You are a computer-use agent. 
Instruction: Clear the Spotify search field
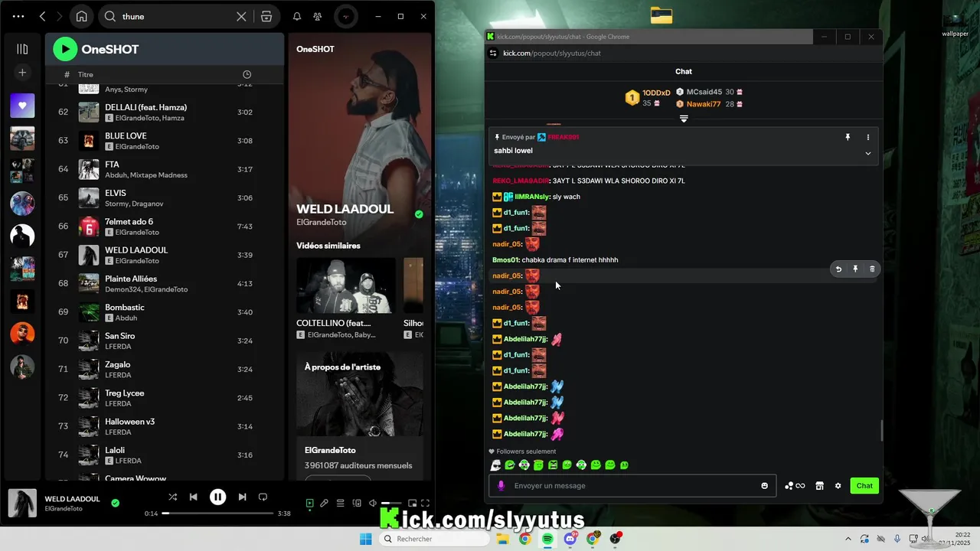(241, 16)
